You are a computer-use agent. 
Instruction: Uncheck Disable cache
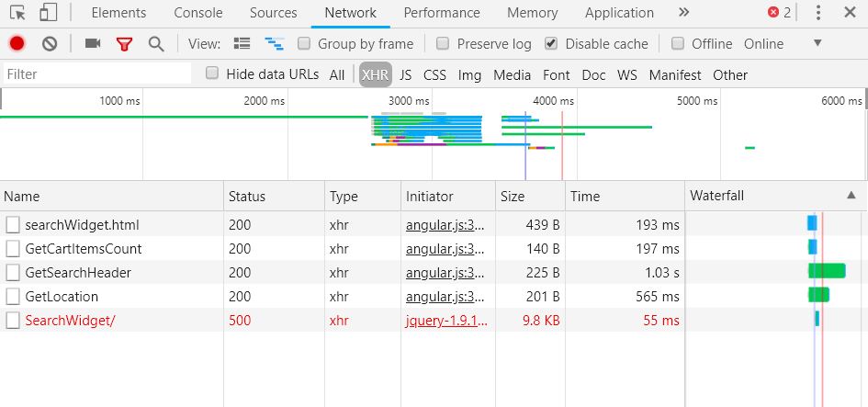click(x=551, y=43)
